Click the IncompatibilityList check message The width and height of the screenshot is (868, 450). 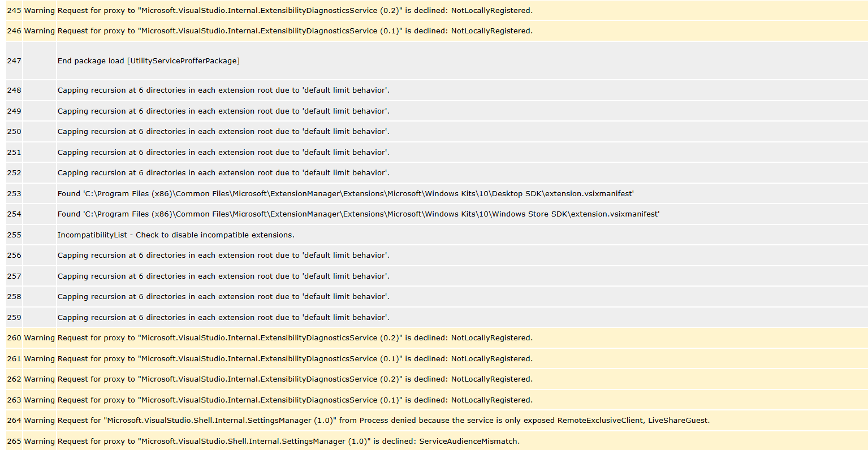[176, 235]
